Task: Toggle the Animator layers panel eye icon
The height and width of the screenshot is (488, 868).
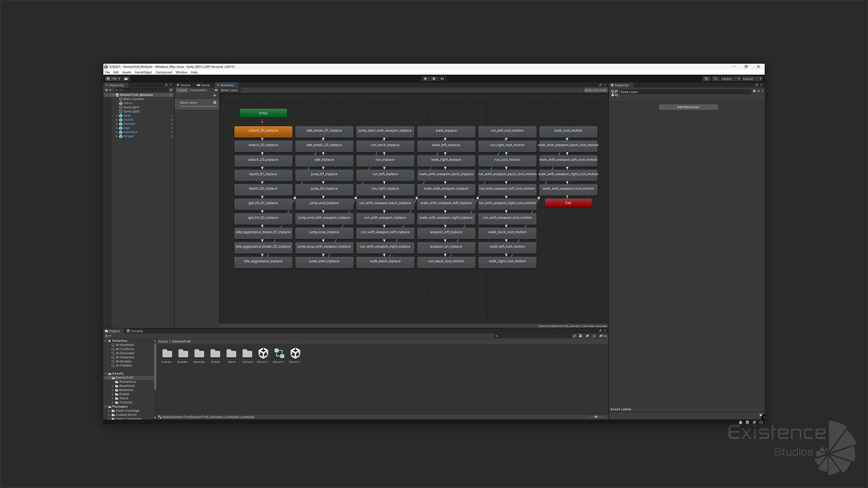Action: click(x=216, y=90)
